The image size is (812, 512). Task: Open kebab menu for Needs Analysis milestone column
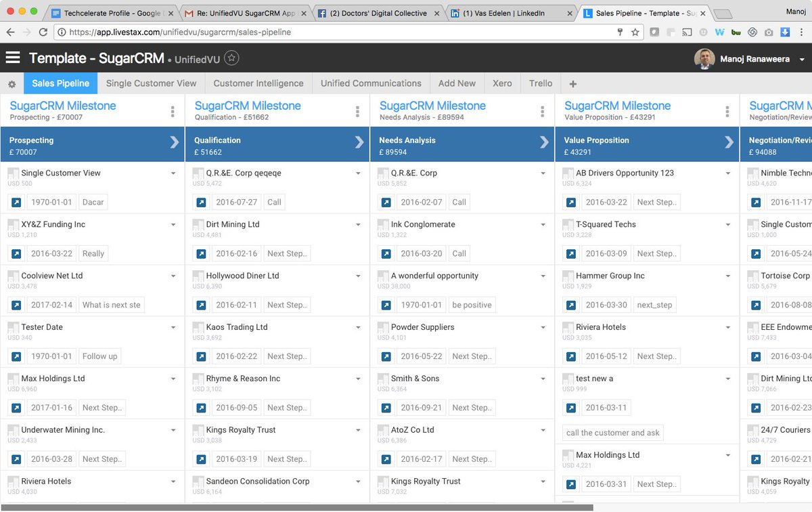tap(542, 112)
